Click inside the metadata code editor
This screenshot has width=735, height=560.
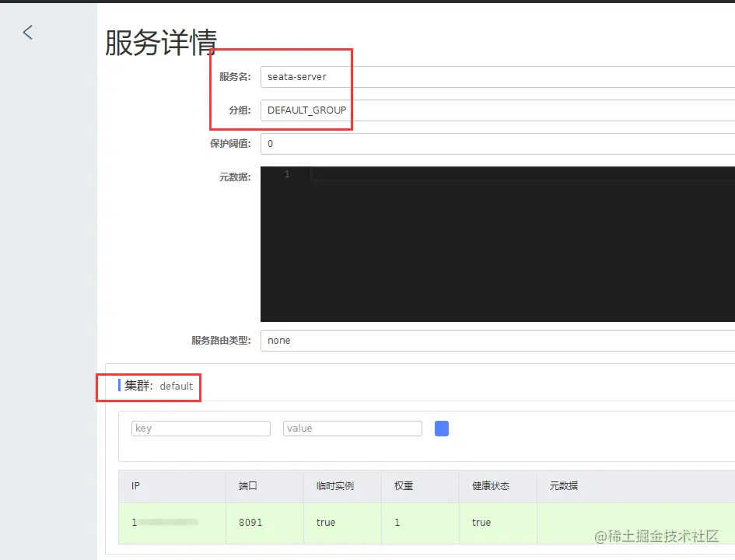(x=497, y=244)
